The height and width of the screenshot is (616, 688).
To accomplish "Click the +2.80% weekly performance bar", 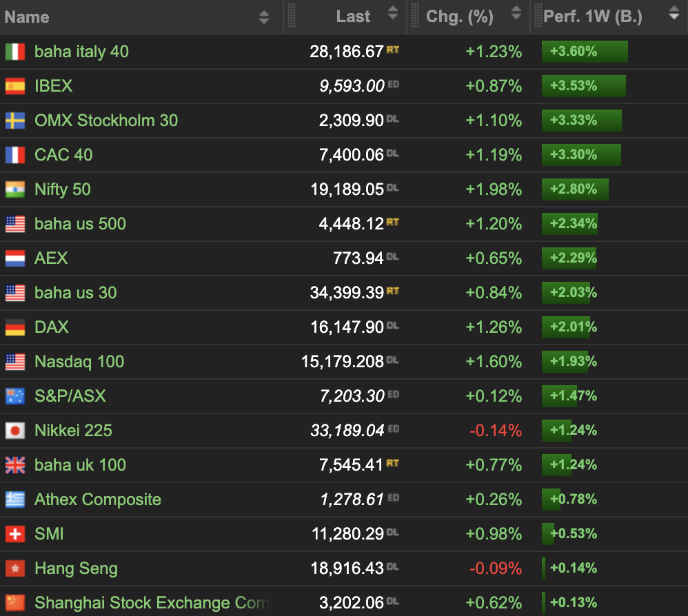I will point(575,189).
